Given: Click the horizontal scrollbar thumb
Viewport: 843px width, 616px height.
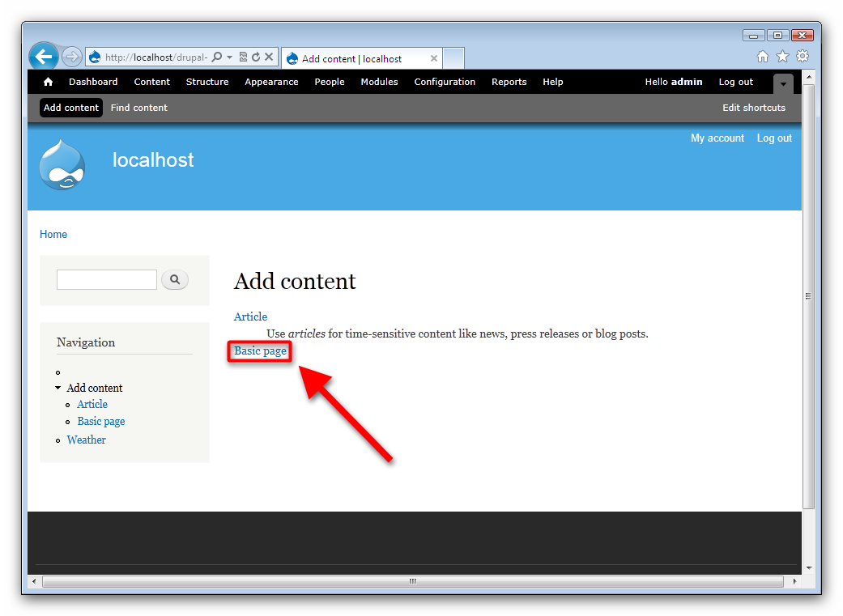Looking at the screenshot, I should (412, 581).
